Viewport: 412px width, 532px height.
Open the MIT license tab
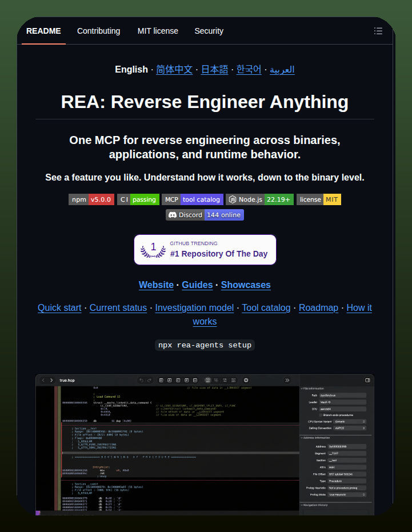158,31
